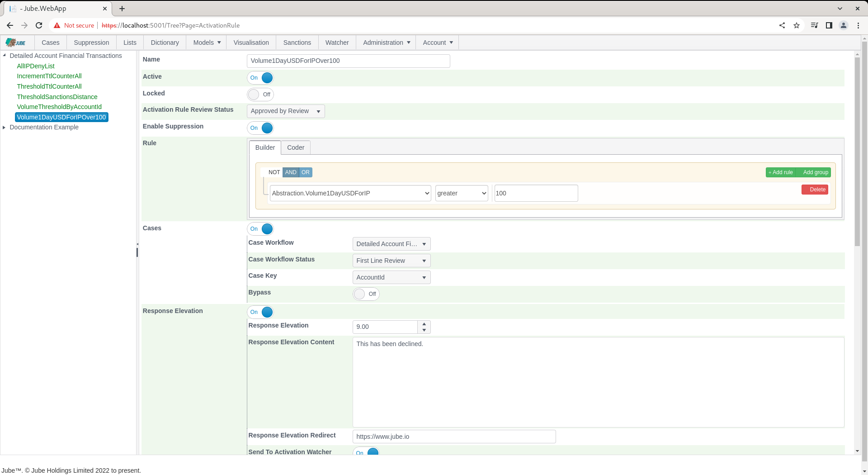Open the tab search chevron
The image size is (868, 475).
click(x=840, y=9)
